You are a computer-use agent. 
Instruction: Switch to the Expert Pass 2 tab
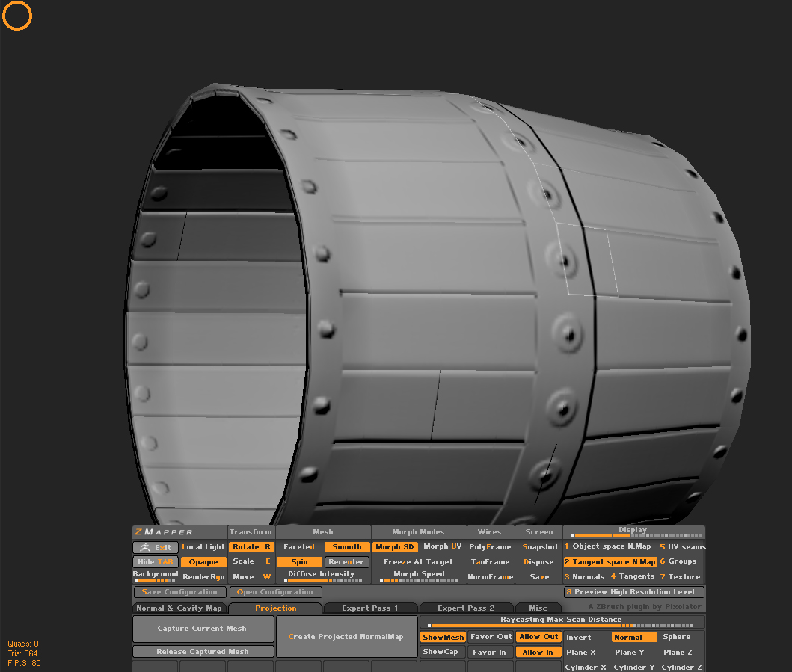point(466,608)
